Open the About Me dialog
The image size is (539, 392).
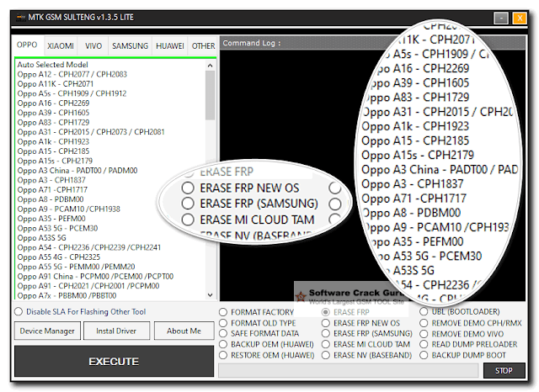point(184,331)
